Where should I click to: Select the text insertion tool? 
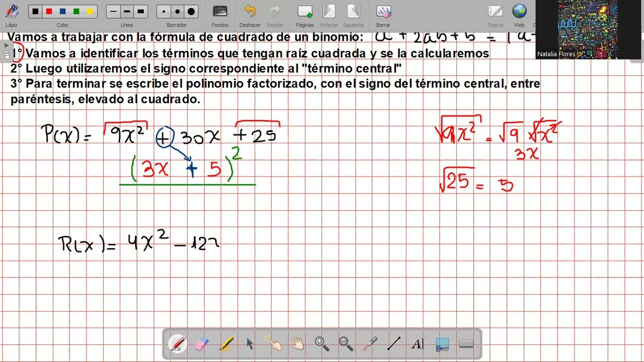point(418,344)
